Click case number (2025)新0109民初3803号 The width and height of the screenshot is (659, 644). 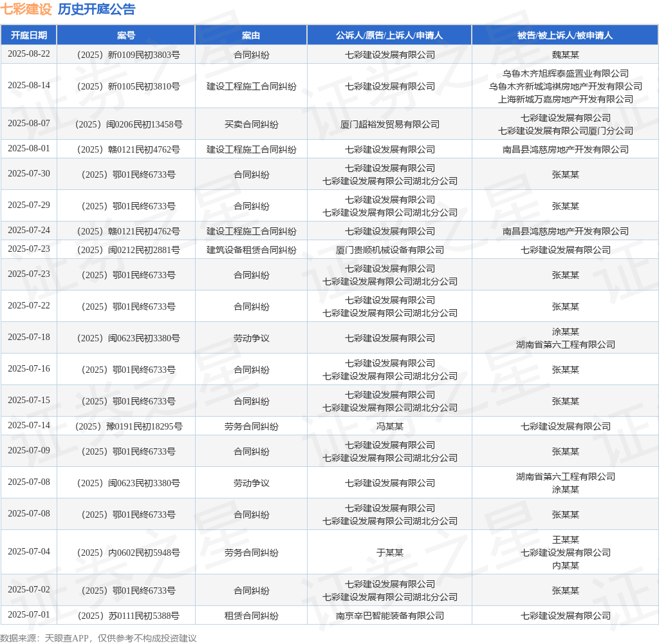(x=128, y=55)
